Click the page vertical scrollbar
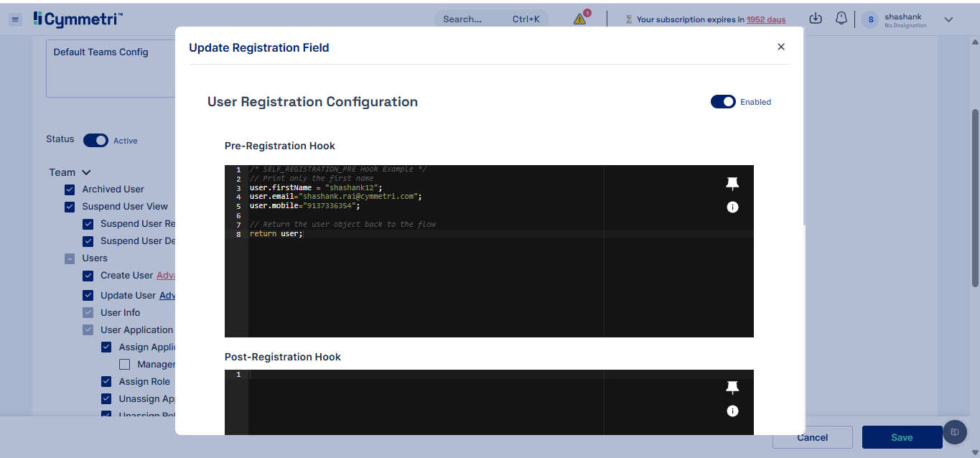980x458 pixels. pyautogui.click(x=975, y=197)
